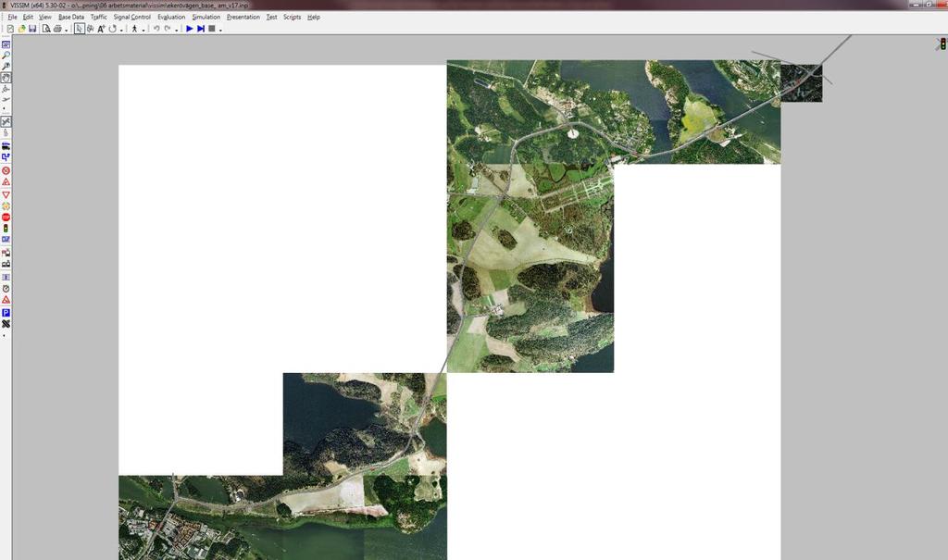Click the previous zoom magnifier icon
The image size is (948, 560).
pyautogui.click(x=6, y=67)
